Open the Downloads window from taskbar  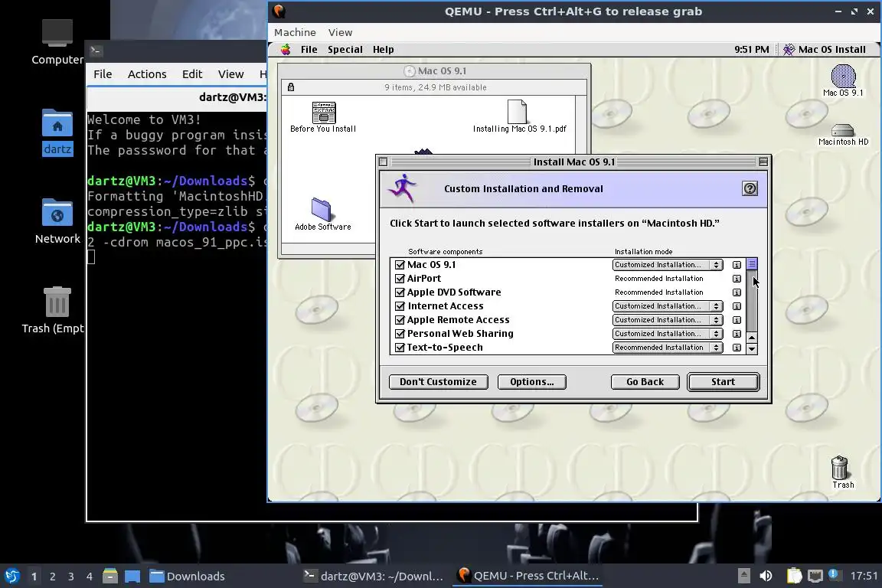point(188,576)
